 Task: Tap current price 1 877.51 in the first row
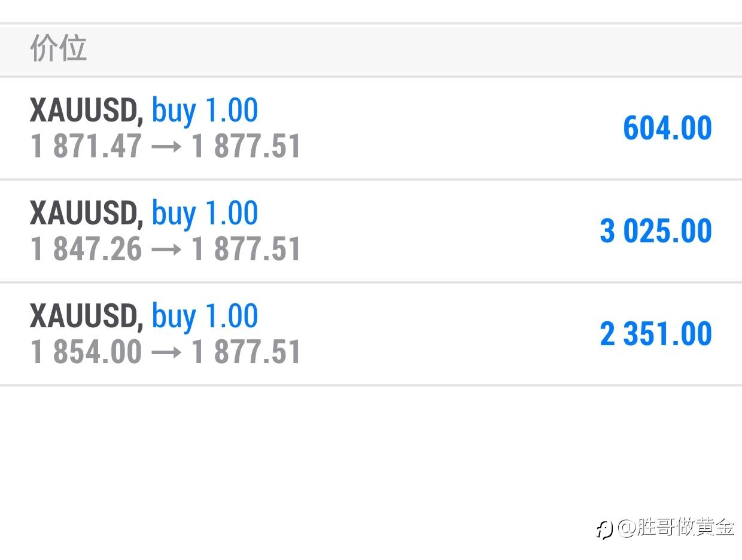point(246,147)
